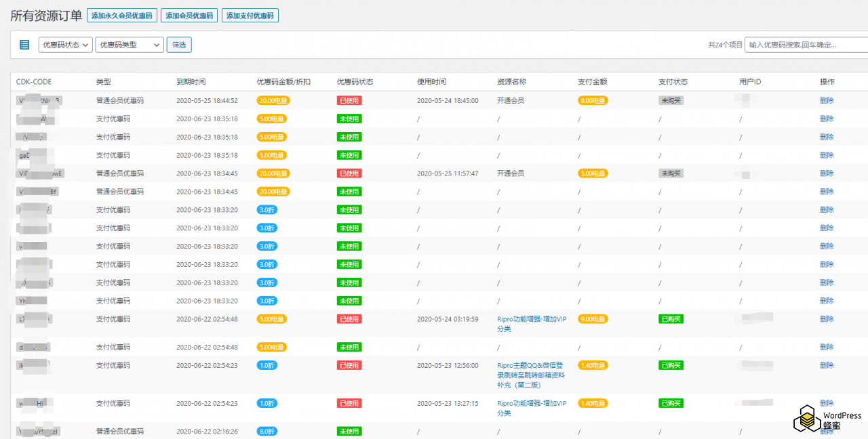Click the 优惠码金额/折扣 column header

(283, 82)
